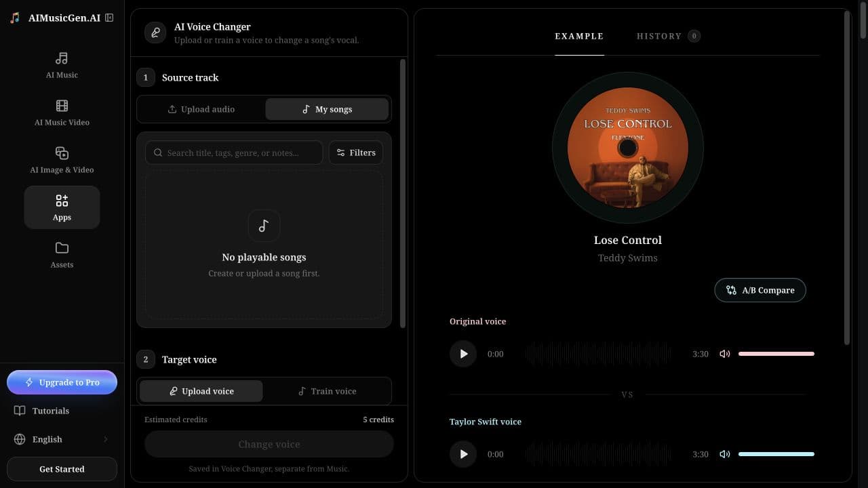Click the Change voice button

coord(269,444)
